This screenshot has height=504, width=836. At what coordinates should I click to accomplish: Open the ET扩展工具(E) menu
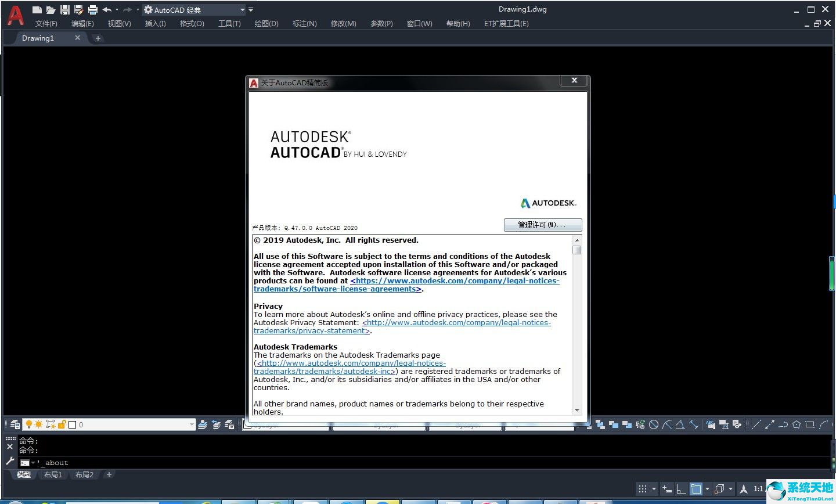506,24
